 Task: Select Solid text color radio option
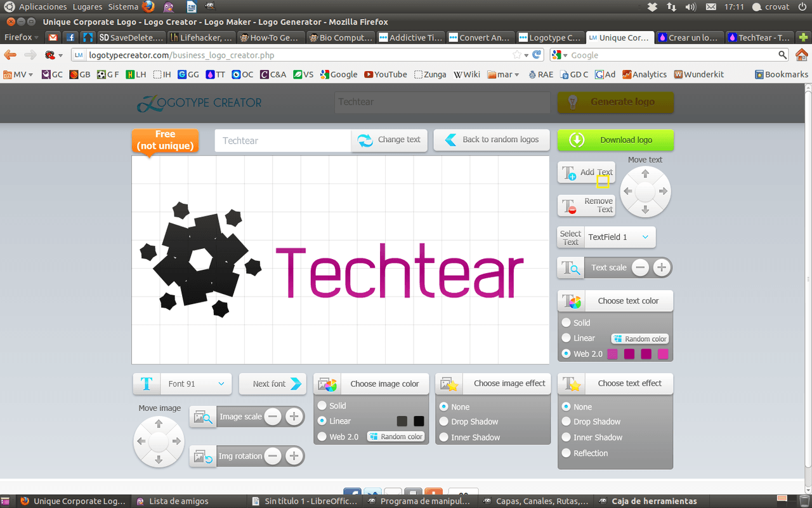tap(566, 323)
